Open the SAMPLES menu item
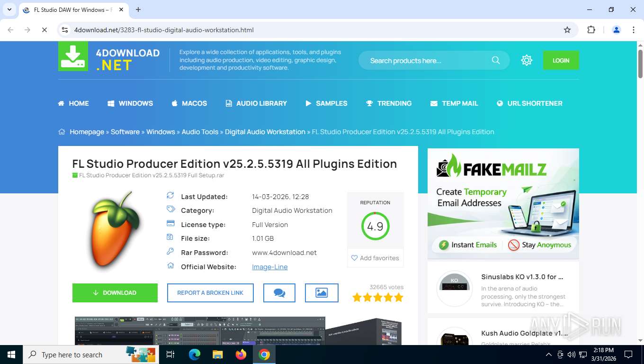The height and width of the screenshot is (364, 644). tap(326, 103)
